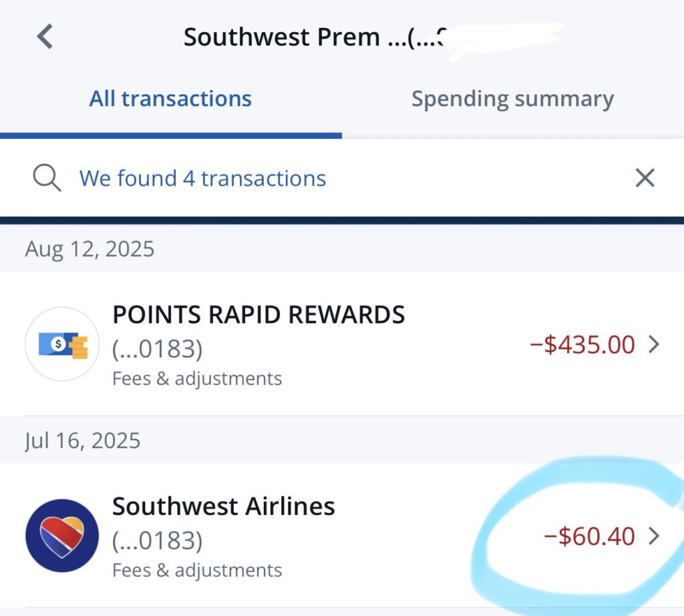Open the POINTS RAPID REWARDS transaction title
The image size is (684, 616).
click(x=259, y=315)
